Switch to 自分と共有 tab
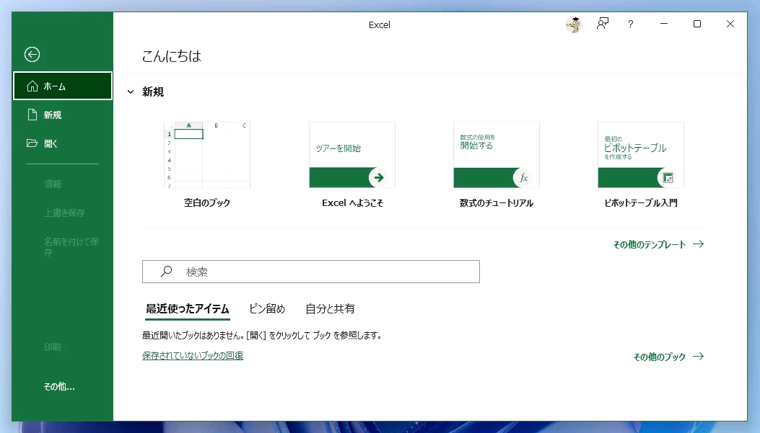 (x=330, y=309)
